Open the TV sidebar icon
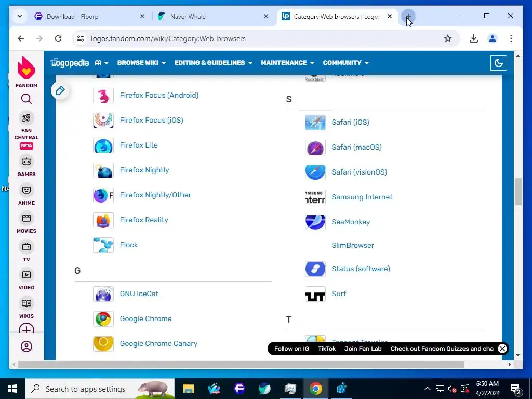This screenshot has height=399, width=532. pyautogui.click(x=26, y=247)
